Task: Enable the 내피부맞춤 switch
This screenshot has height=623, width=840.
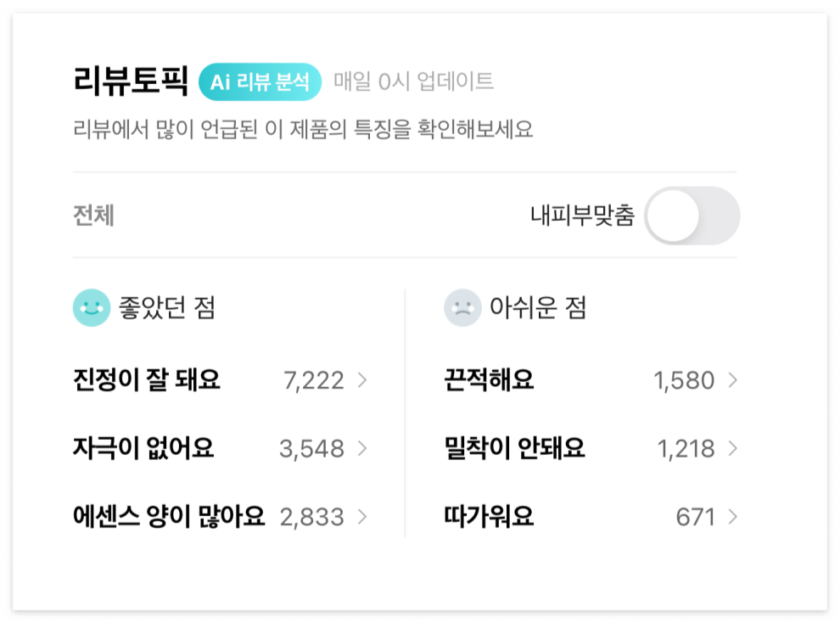Action: [x=692, y=216]
